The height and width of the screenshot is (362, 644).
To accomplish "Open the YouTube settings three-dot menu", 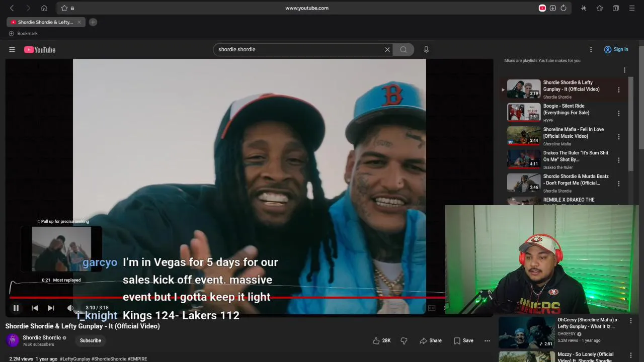I will tap(591, 49).
